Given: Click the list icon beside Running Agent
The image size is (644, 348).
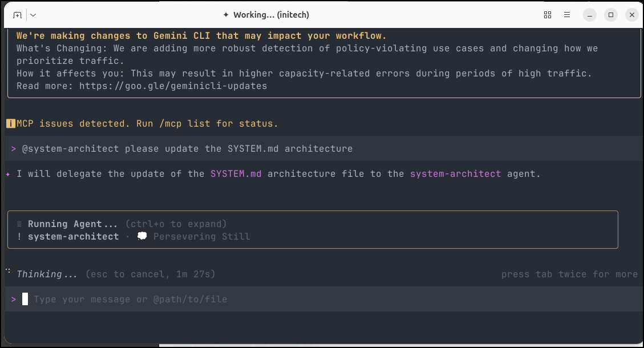Looking at the screenshot, I should click(19, 224).
